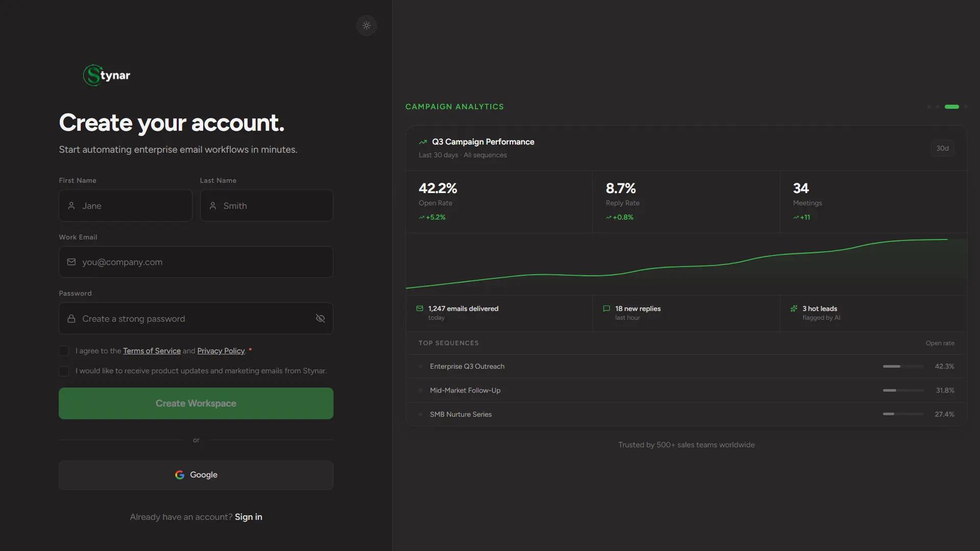Click the 8.7% Reply Rate value
Viewport: 980px width, 551px height.
click(620, 188)
